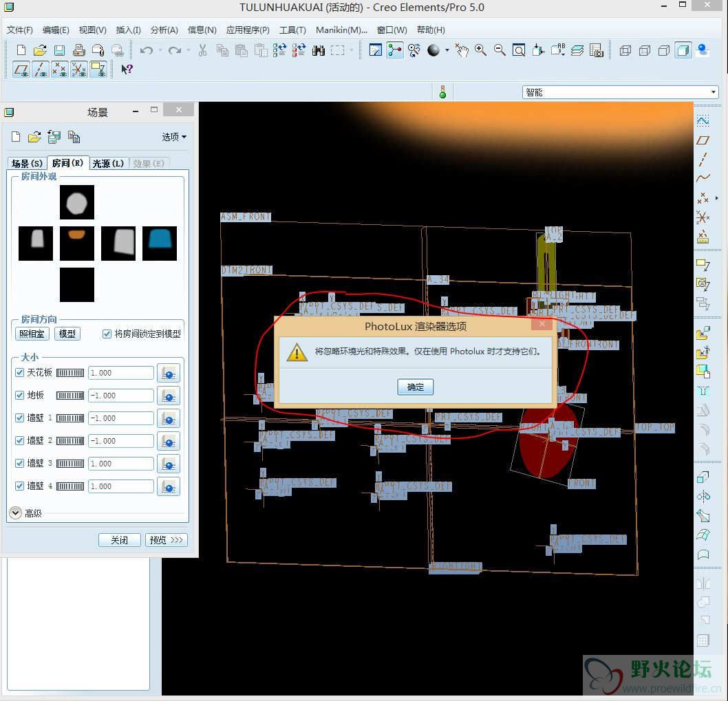
Task: Click the zoom in magnifier icon
Action: tap(480, 50)
